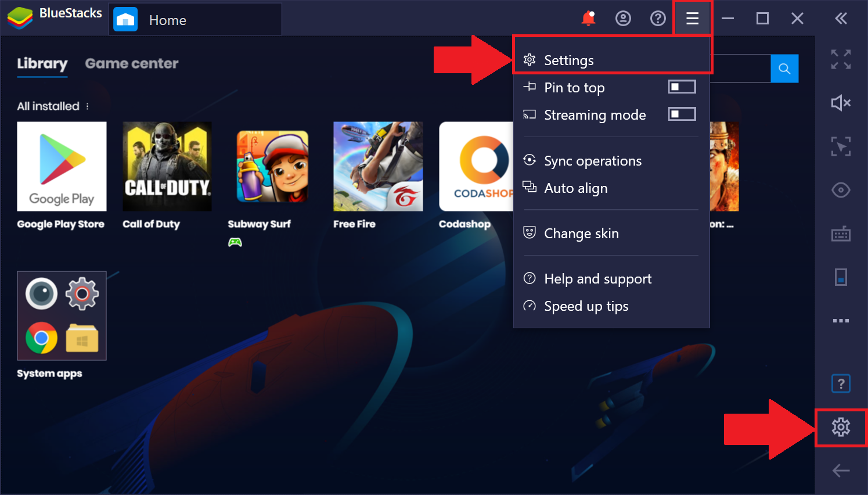The height and width of the screenshot is (495, 868).
Task: Open Speed up tips menu entry
Action: [x=612, y=306]
